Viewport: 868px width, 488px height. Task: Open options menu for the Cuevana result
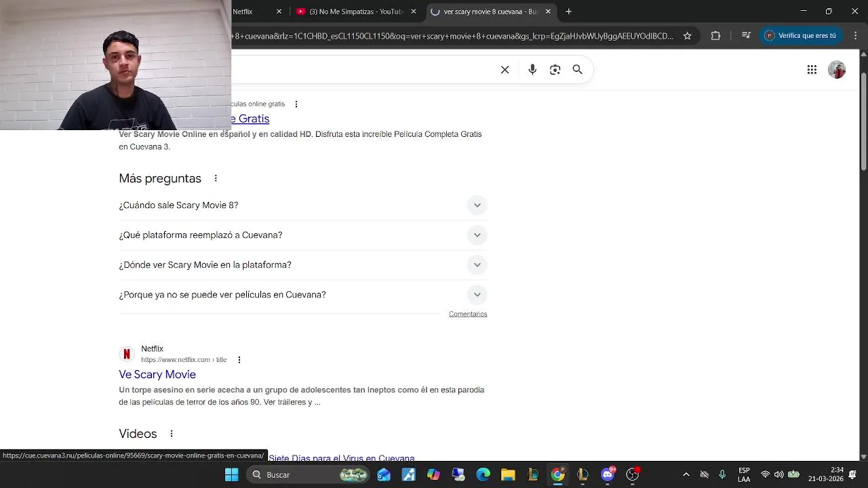tap(296, 104)
